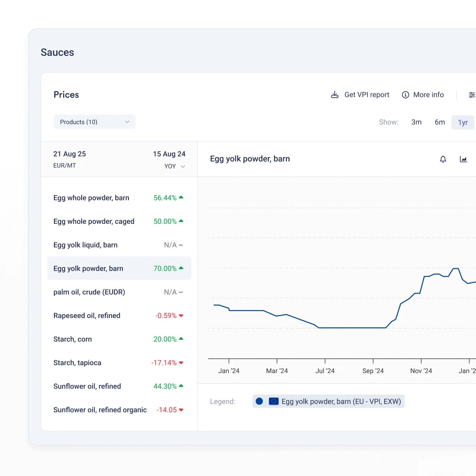
Task: Select the 1yr time range
Action: point(463,123)
